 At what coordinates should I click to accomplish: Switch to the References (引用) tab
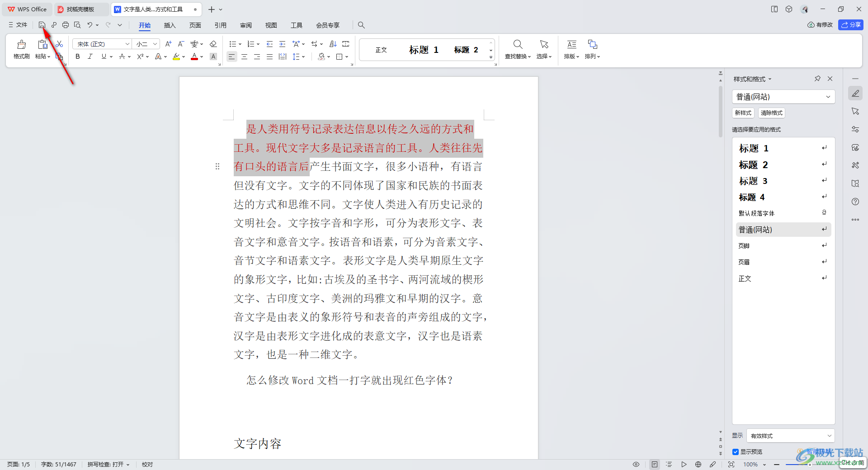coord(220,25)
